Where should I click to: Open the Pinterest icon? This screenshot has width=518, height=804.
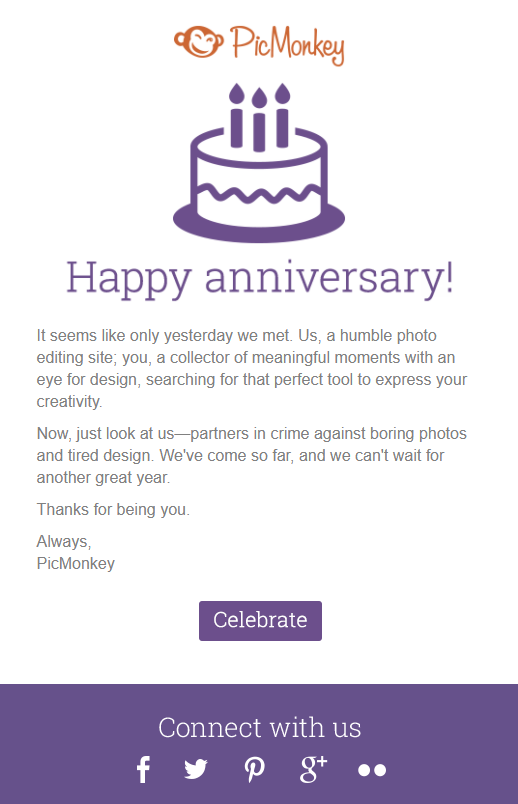[254, 770]
